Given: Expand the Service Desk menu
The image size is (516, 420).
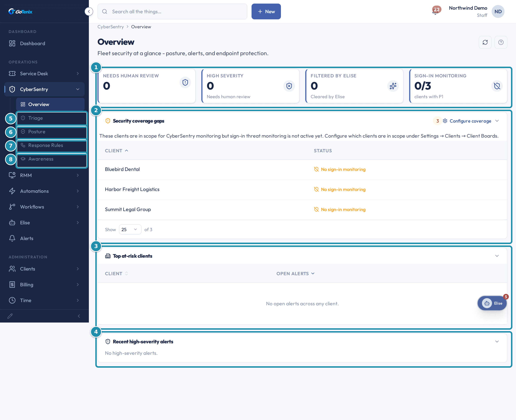Looking at the screenshot, I should point(44,73).
